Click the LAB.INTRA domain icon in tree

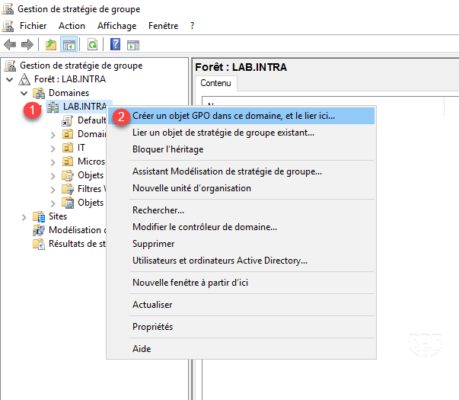(x=53, y=107)
